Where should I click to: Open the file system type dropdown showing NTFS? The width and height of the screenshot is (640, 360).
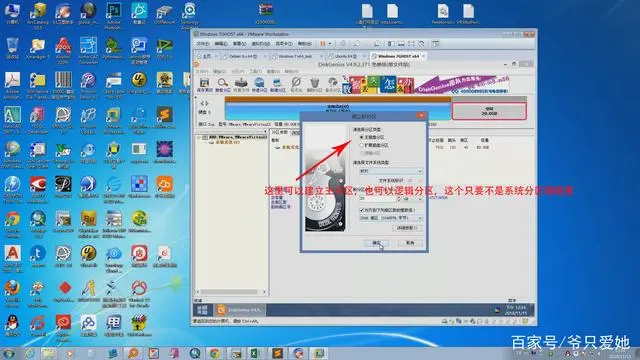pos(391,171)
